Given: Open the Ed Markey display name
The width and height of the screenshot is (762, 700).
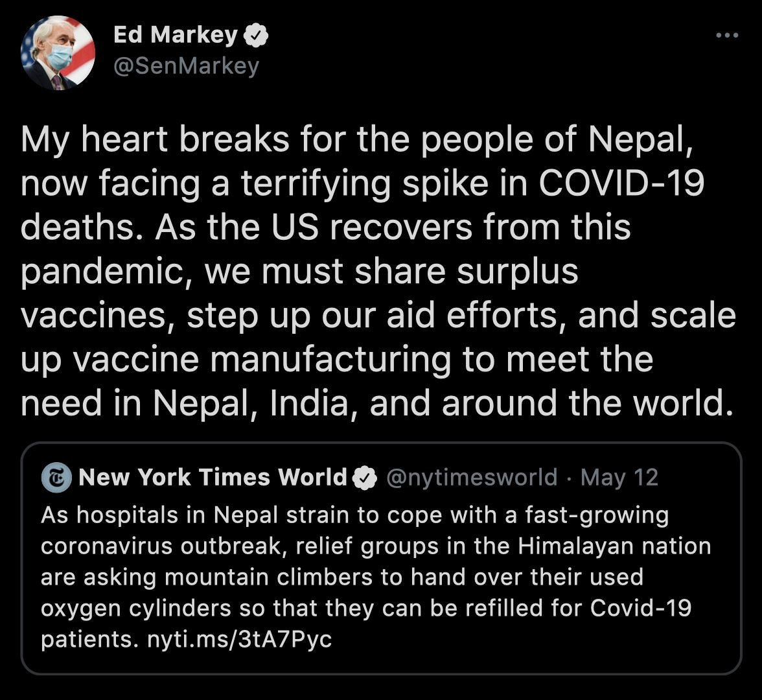Looking at the screenshot, I should click(x=176, y=35).
